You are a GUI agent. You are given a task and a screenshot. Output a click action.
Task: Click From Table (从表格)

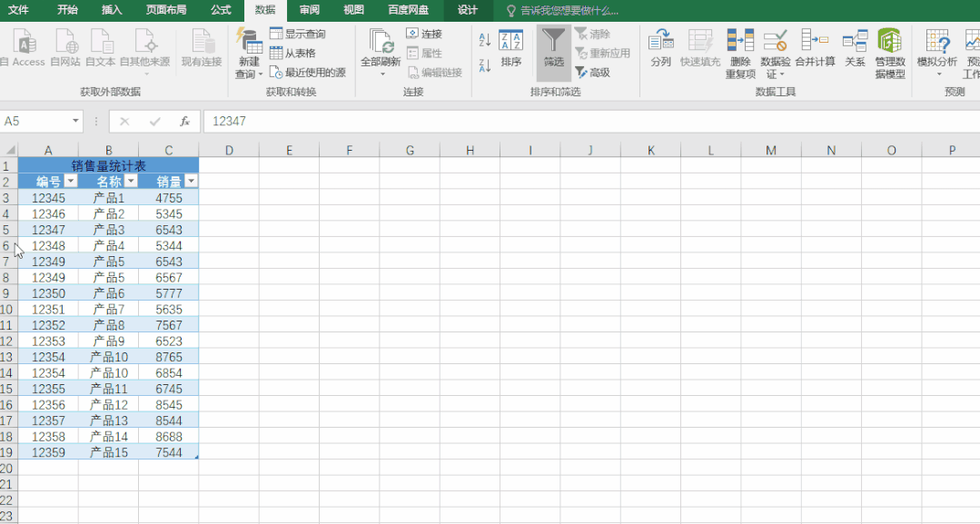click(292, 54)
